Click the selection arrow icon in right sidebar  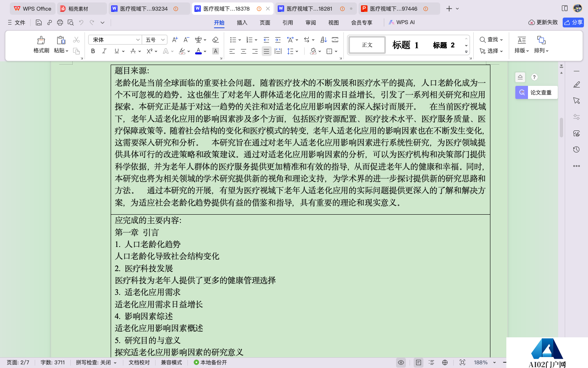(x=577, y=101)
